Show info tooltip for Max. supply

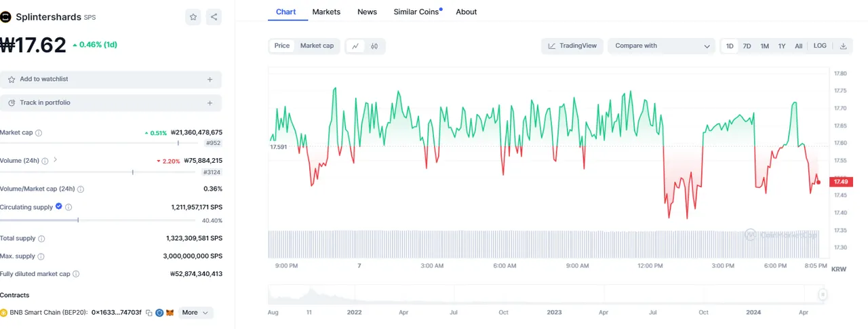pos(41,256)
